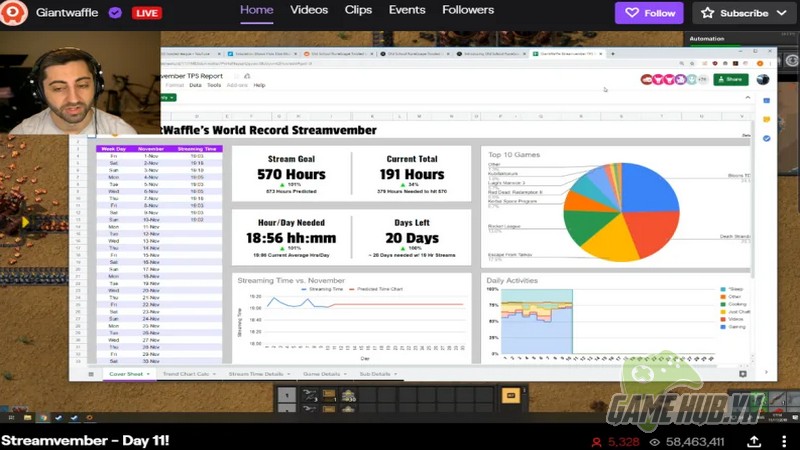This screenshot has height=450, width=800.
Task: Select the Cover Sheet tab
Action: (x=126, y=374)
